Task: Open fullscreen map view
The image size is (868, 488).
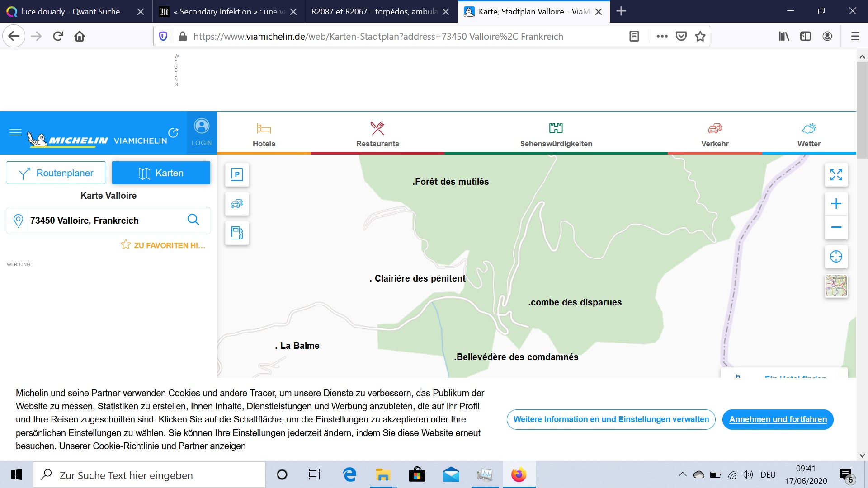Action: coord(836,174)
